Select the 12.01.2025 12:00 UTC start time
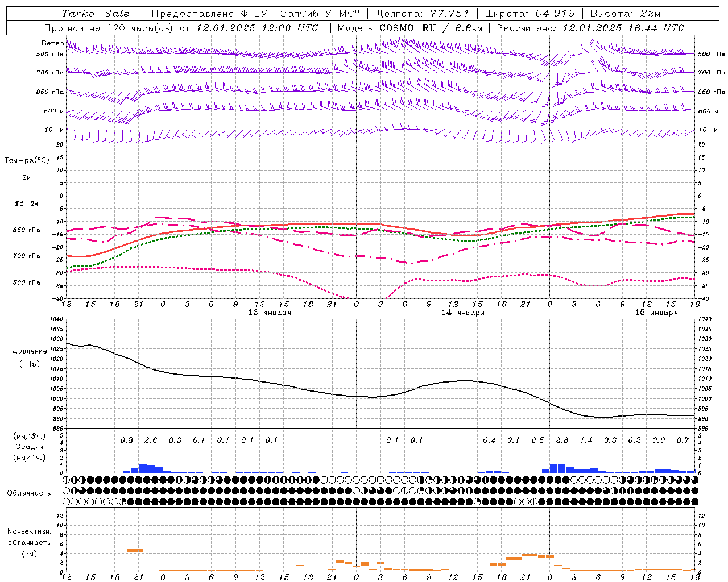This screenshot has width=728, height=582. coord(257,28)
